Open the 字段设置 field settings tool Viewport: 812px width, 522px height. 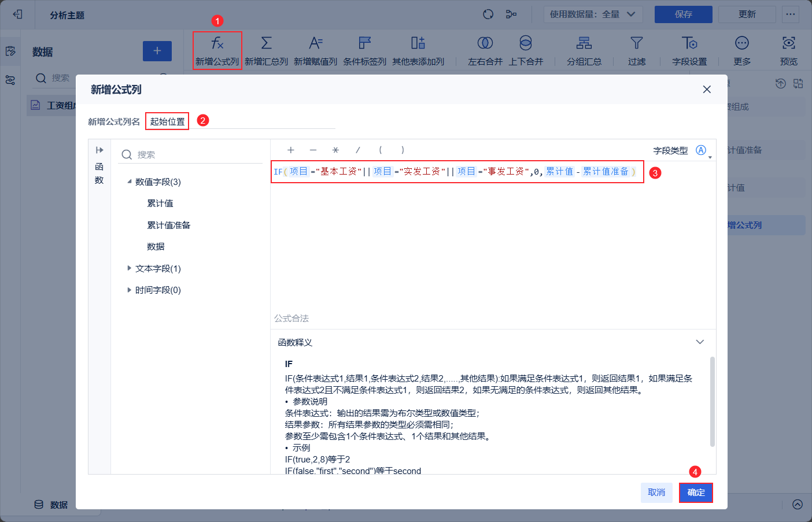tap(689, 50)
